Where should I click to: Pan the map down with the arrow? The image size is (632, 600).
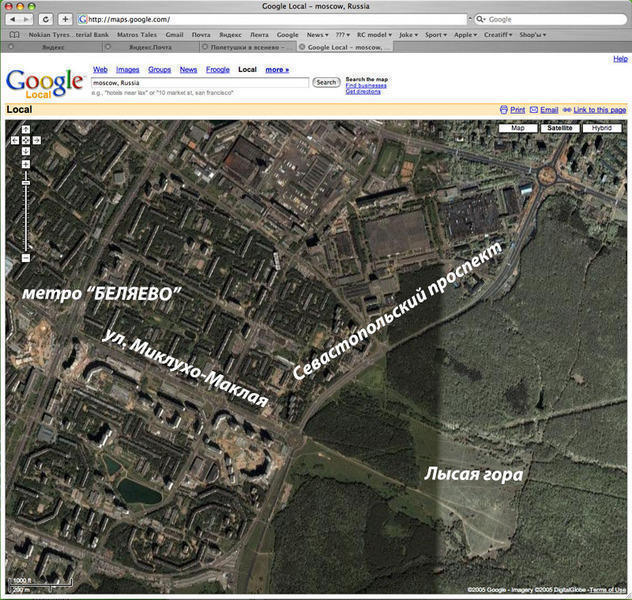point(25,151)
